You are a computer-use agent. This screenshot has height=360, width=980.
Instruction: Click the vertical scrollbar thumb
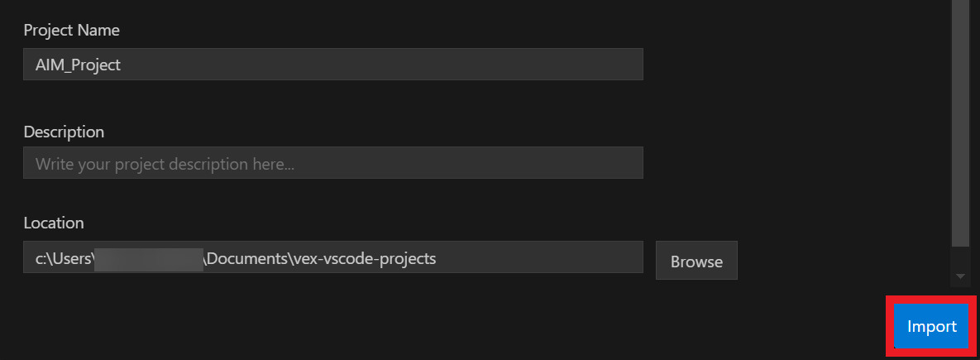960,124
